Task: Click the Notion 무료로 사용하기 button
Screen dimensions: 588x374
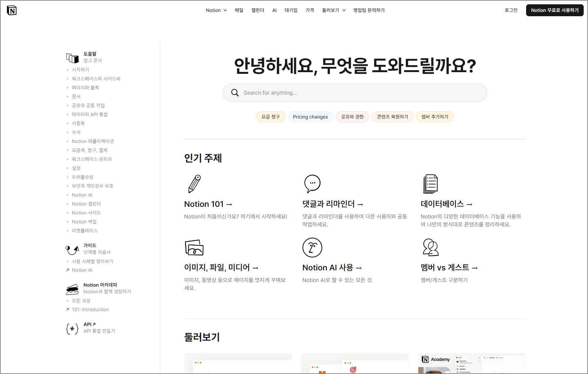Action: 555,10
